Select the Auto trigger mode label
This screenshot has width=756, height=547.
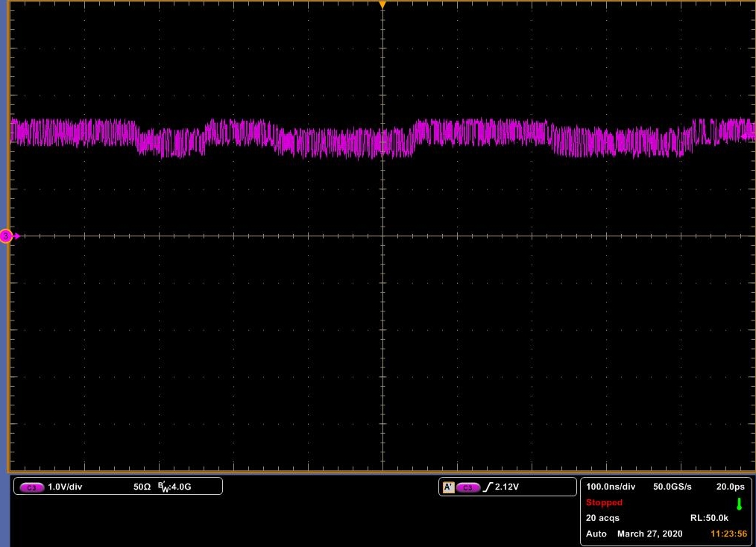click(596, 534)
